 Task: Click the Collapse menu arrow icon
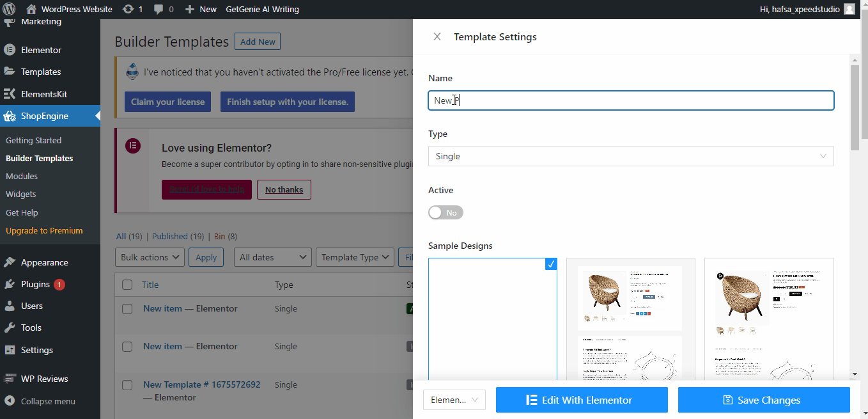pyautogui.click(x=10, y=401)
